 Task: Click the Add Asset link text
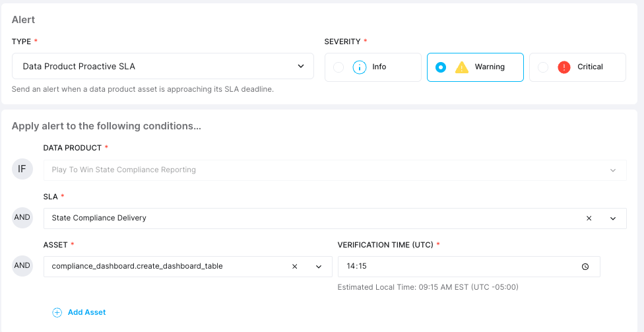pos(86,312)
